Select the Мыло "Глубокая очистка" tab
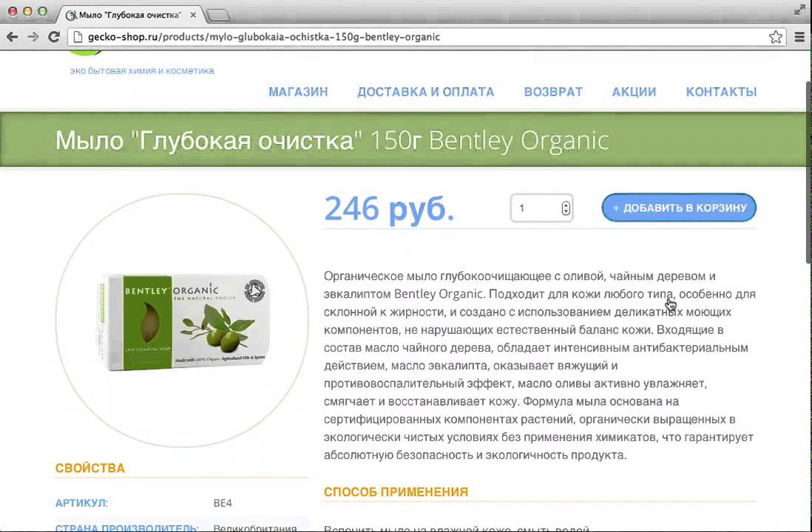 tap(129, 15)
